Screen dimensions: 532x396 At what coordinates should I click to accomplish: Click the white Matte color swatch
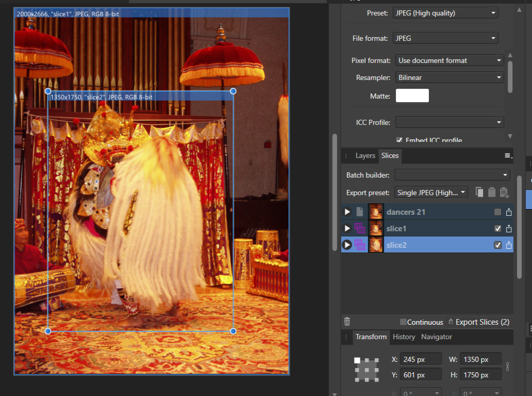click(x=412, y=95)
